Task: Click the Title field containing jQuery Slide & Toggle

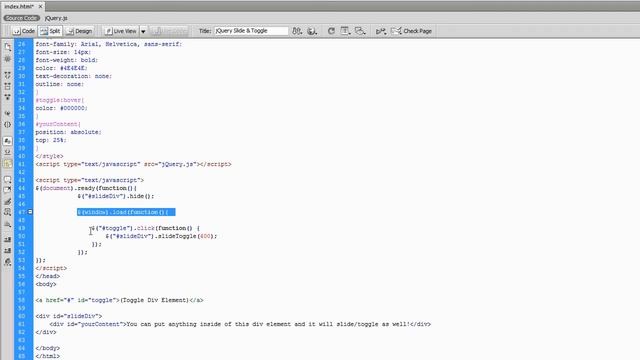Action: [x=251, y=31]
